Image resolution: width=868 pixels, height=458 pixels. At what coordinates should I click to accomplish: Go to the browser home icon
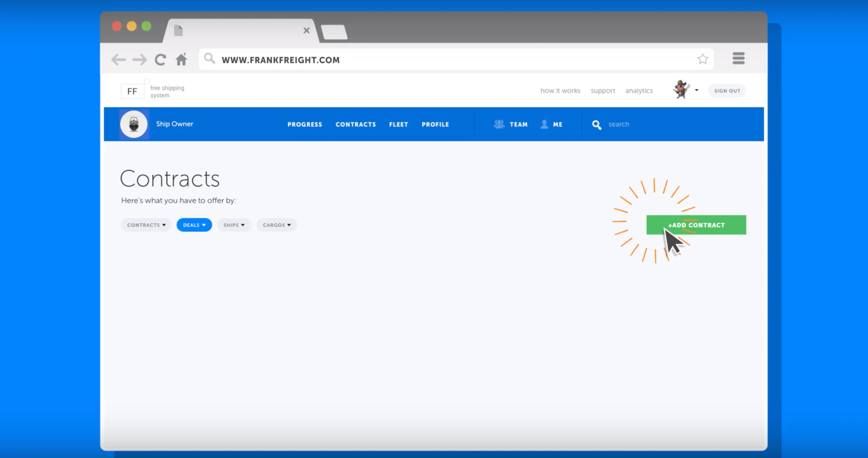pos(181,59)
